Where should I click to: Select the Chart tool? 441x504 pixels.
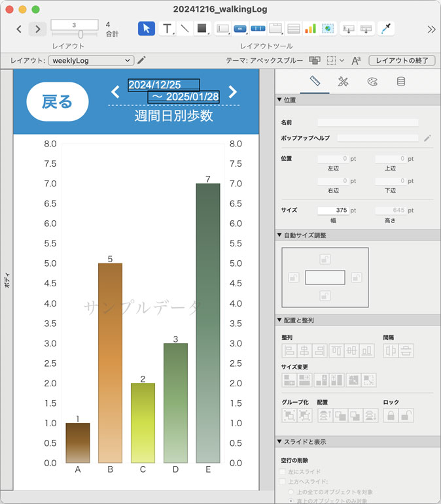click(x=310, y=29)
